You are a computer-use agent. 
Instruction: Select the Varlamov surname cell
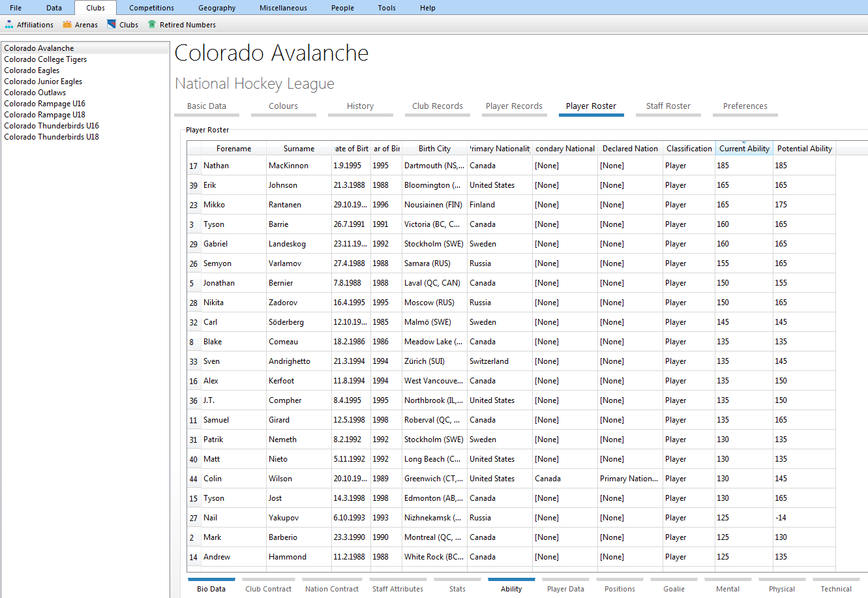[x=299, y=263]
